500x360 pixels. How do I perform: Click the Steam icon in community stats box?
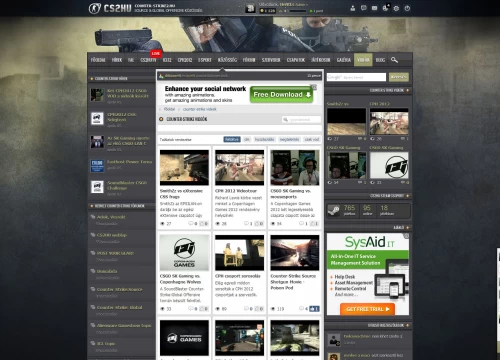tap(334, 211)
